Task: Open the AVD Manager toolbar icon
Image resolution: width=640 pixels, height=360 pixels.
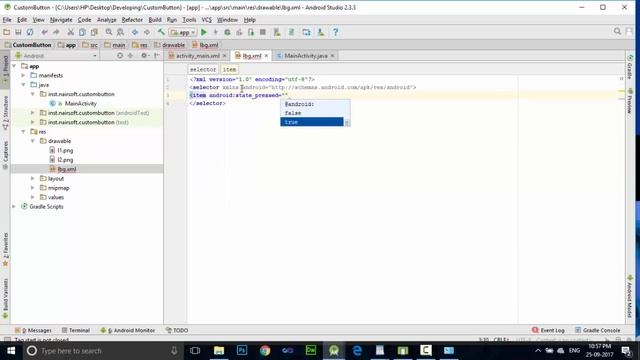Action: pos(277,32)
